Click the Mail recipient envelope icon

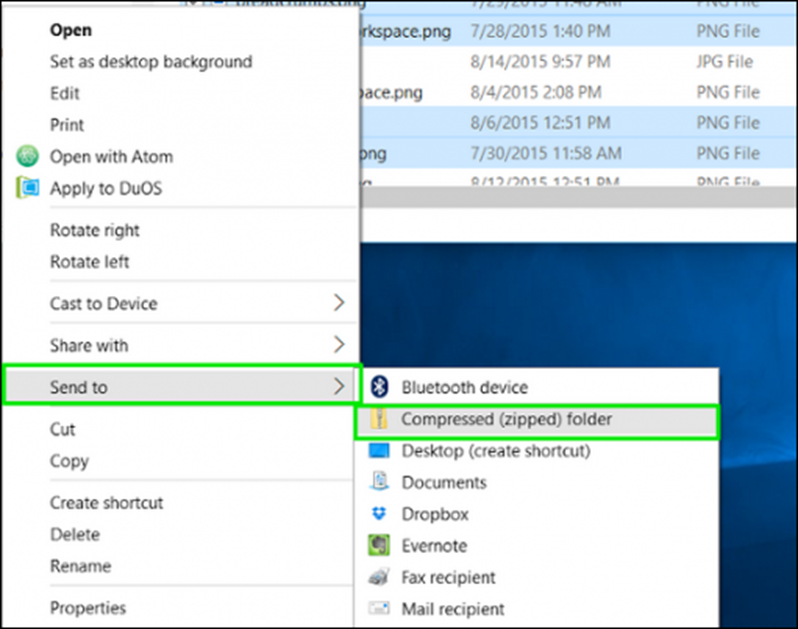(379, 608)
